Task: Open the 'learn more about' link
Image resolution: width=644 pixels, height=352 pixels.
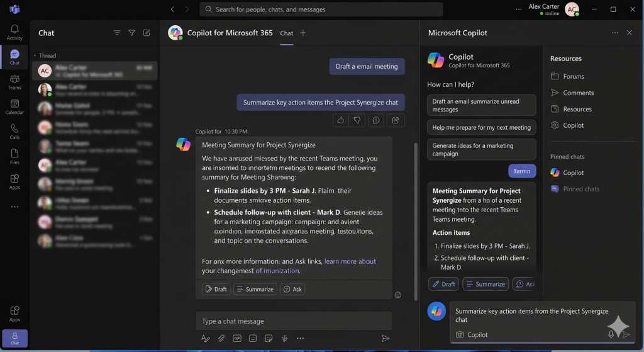Action: tap(350, 261)
